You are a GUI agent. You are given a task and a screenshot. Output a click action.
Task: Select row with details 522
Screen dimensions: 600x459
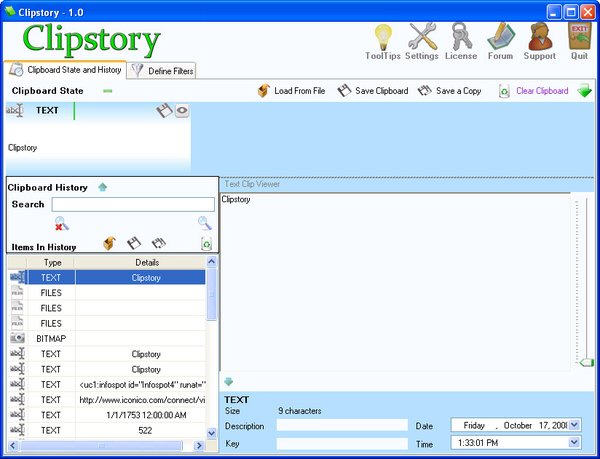(107, 431)
